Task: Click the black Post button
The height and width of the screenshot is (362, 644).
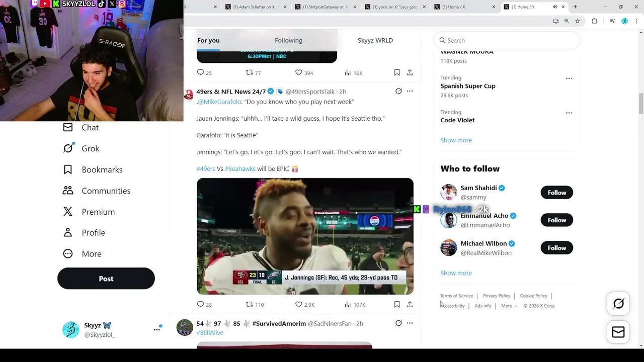Action: click(x=106, y=279)
